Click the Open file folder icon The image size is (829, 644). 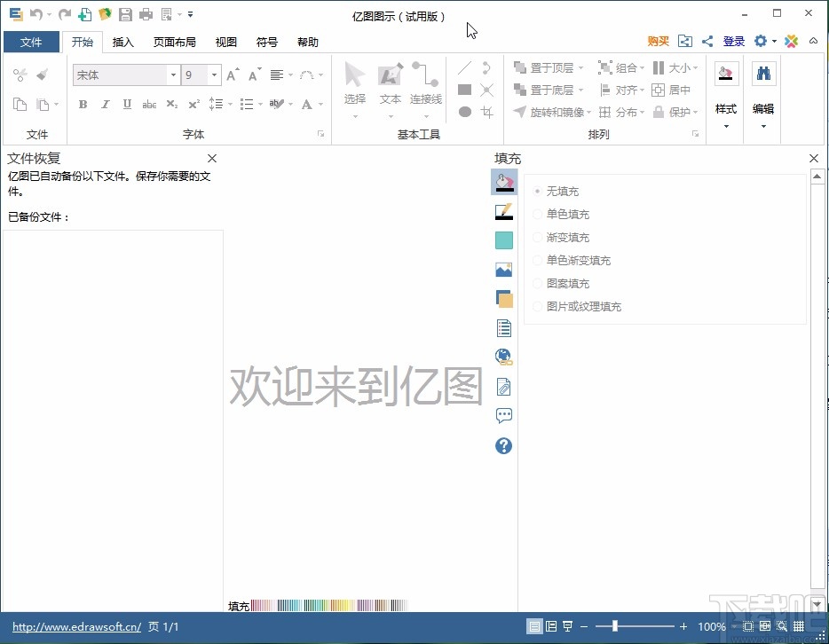pyautogui.click(x=106, y=14)
